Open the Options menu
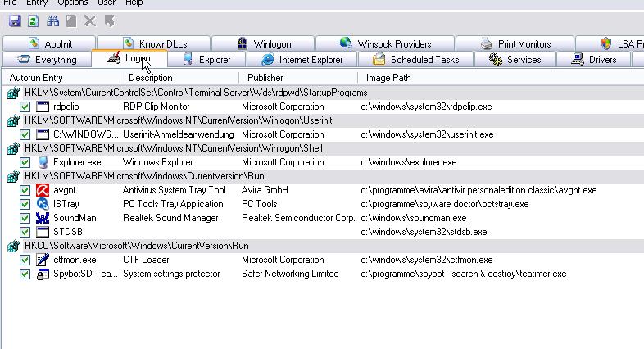The height and width of the screenshot is (349, 644). [73, 2]
